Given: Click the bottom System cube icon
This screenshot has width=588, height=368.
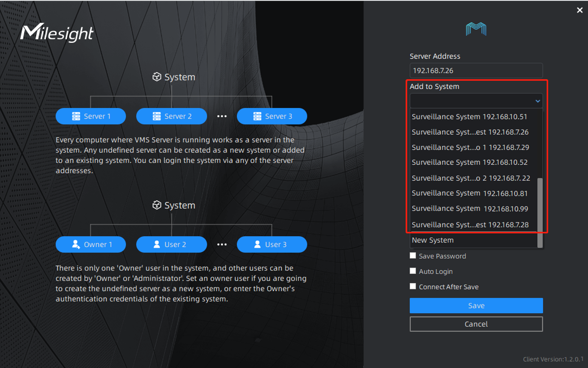Looking at the screenshot, I should [x=157, y=205].
